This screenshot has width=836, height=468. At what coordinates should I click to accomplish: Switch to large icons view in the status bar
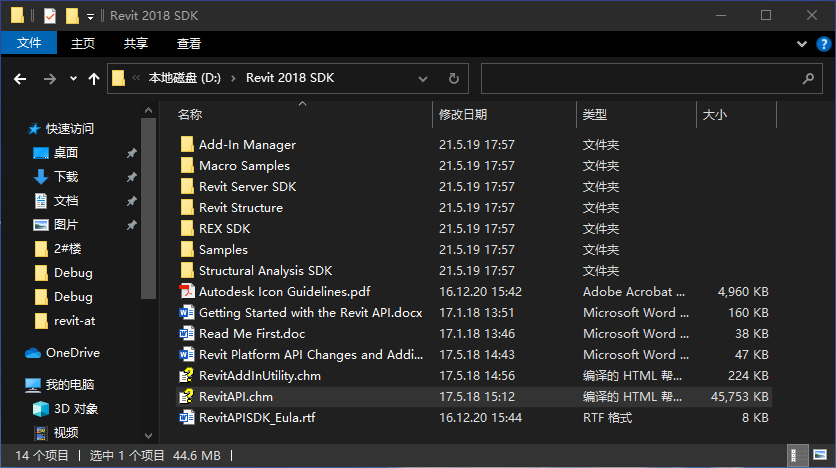(x=820, y=455)
